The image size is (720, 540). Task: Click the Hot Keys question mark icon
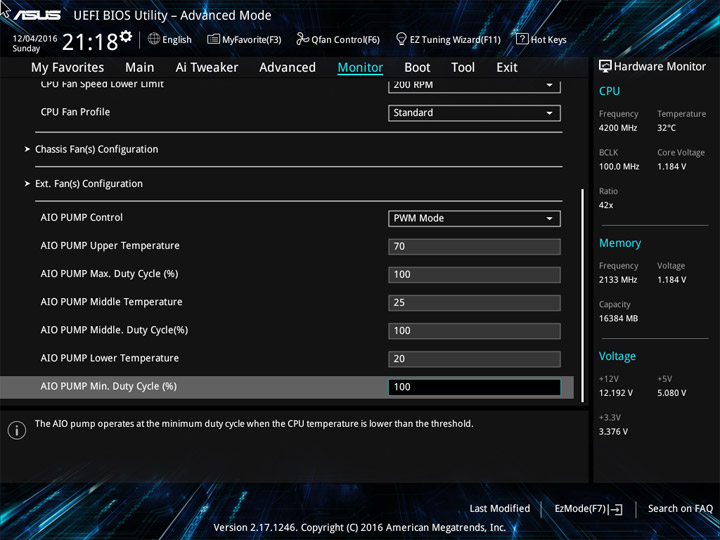(522, 39)
